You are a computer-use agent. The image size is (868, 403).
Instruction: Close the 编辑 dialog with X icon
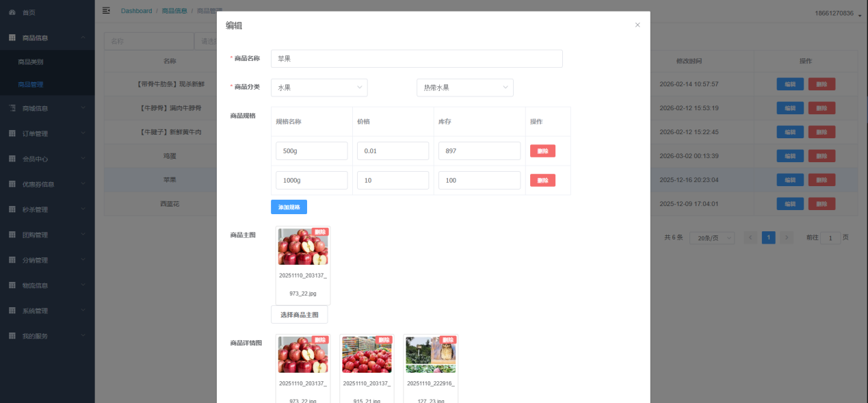tap(637, 25)
